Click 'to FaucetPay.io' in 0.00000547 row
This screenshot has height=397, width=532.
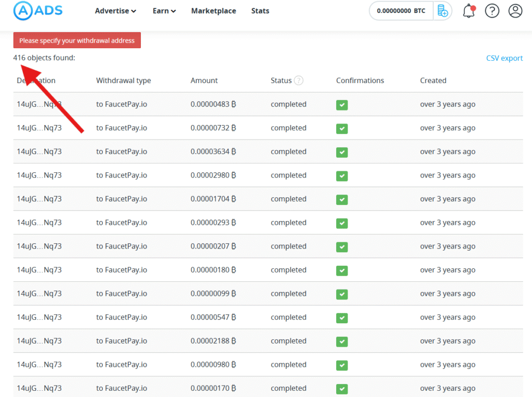122,317
